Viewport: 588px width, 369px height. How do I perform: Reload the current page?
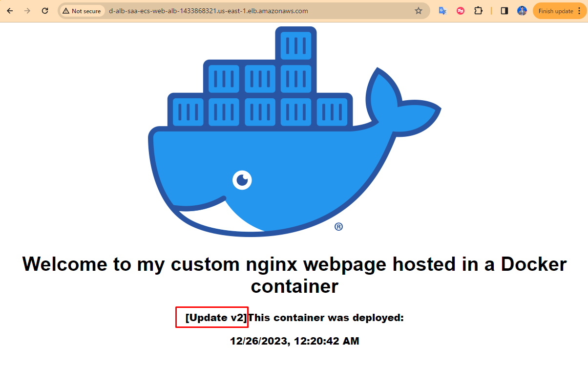click(45, 11)
